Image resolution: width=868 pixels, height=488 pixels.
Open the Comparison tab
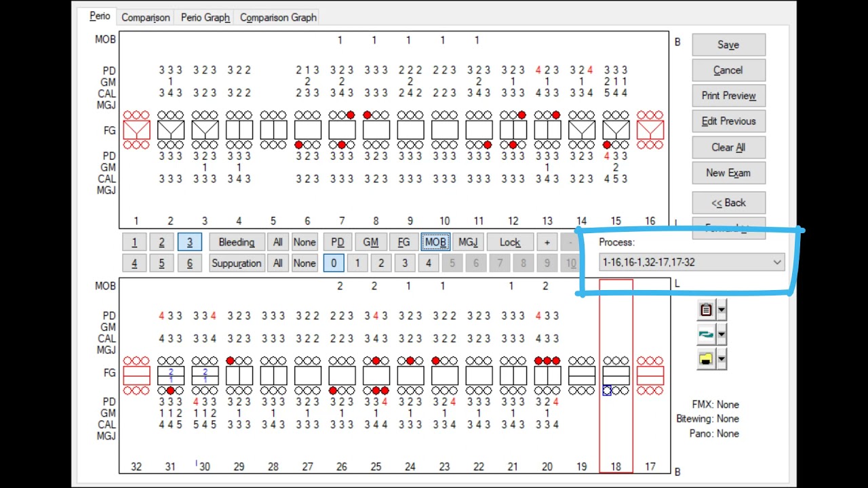146,18
